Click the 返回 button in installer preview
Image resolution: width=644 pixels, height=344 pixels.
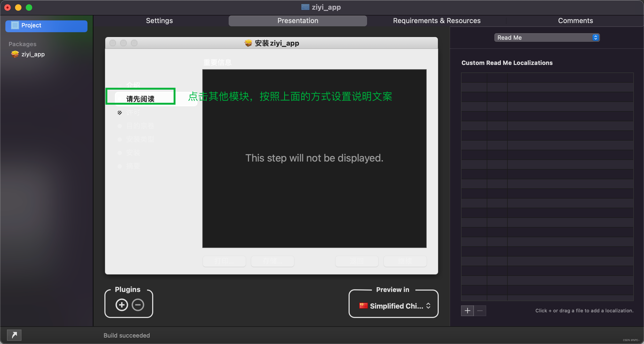(x=357, y=261)
